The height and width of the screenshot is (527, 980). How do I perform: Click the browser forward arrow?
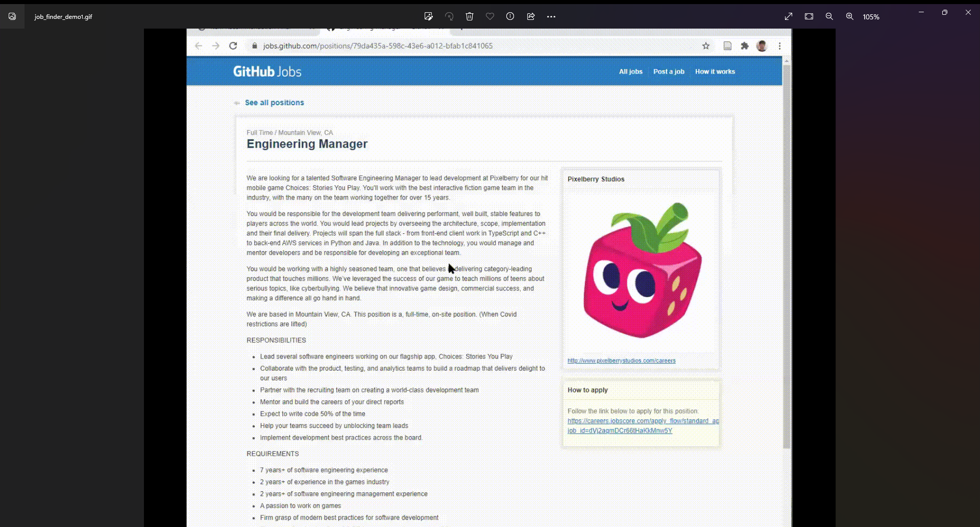[216, 46]
